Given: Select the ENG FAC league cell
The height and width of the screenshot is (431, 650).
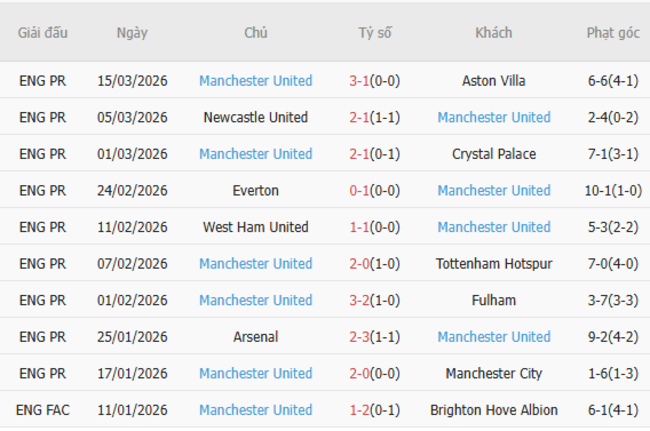Looking at the screenshot, I should pos(43,410).
